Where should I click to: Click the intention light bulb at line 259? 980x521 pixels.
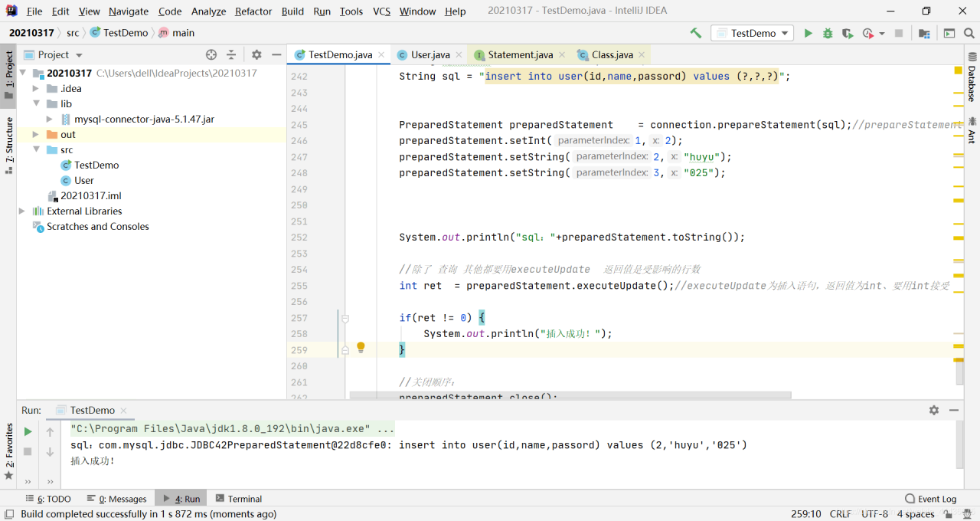pos(361,348)
